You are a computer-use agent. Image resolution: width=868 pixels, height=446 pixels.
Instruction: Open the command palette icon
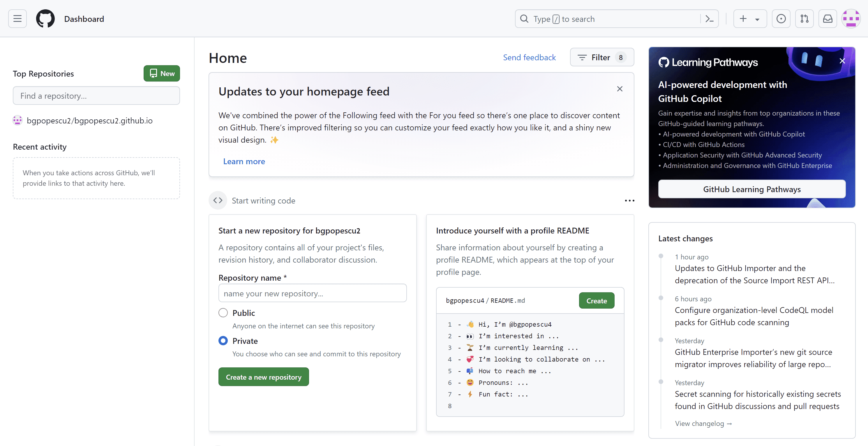click(x=709, y=19)
